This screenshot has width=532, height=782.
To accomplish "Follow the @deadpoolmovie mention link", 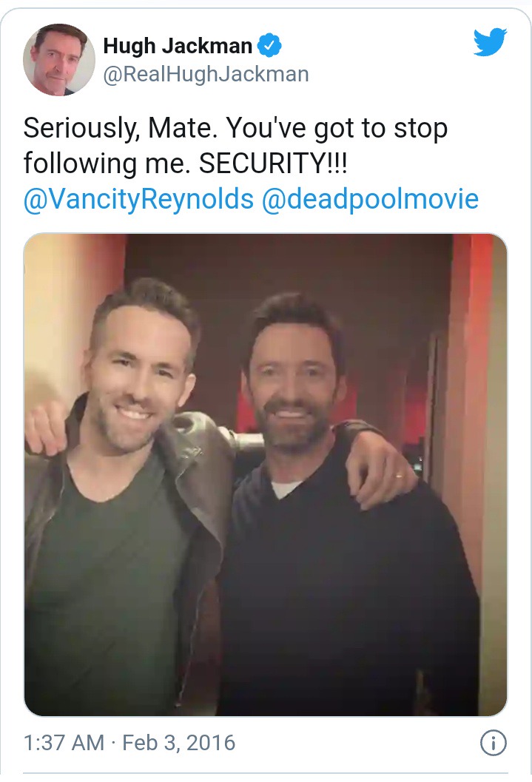I will pyautogui.click(x=370, y=198).
